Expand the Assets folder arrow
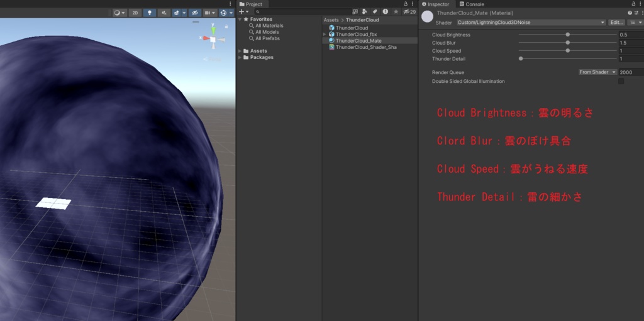The image size is (644, 321). pyautogui.click(x=240, y=51)
